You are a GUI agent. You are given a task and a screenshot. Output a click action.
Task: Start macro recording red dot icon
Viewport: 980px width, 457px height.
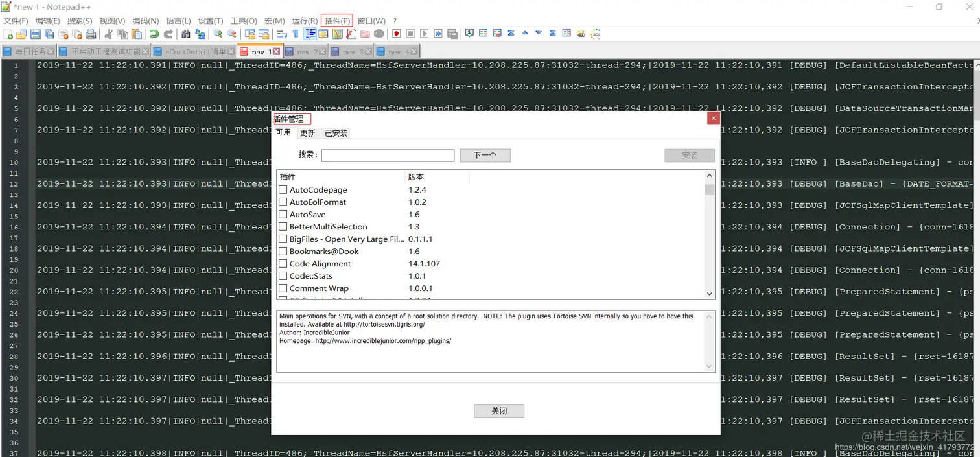(396, 34)
